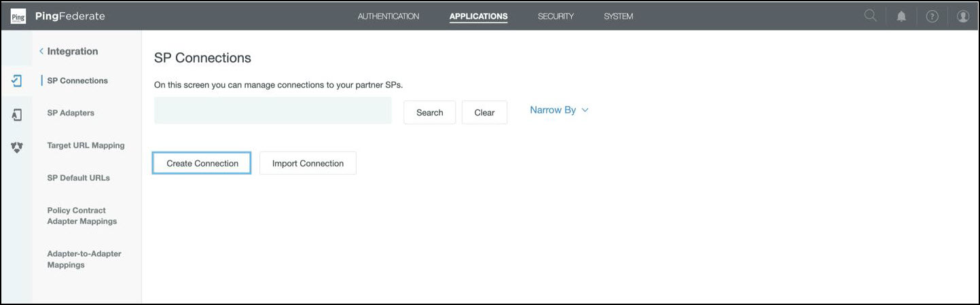
Task: Select the top sidebar Integration icon
Action: (x=17, y=81)
